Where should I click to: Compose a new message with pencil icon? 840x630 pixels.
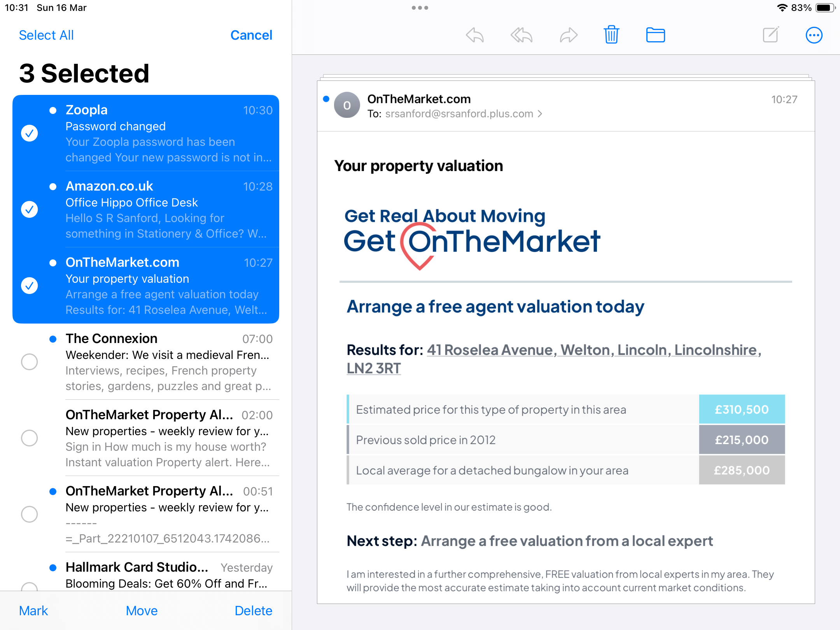click(x=771, y=35)
